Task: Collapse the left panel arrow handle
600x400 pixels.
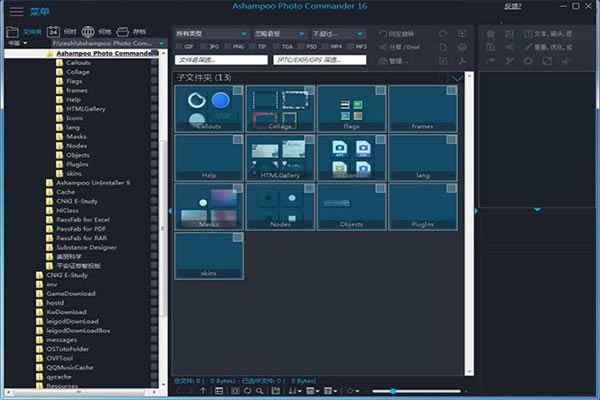Action: [170, 211]
